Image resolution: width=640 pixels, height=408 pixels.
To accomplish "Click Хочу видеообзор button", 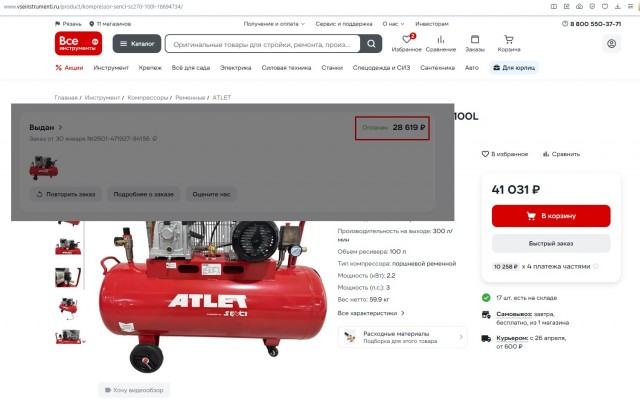I will coord(134,390).
